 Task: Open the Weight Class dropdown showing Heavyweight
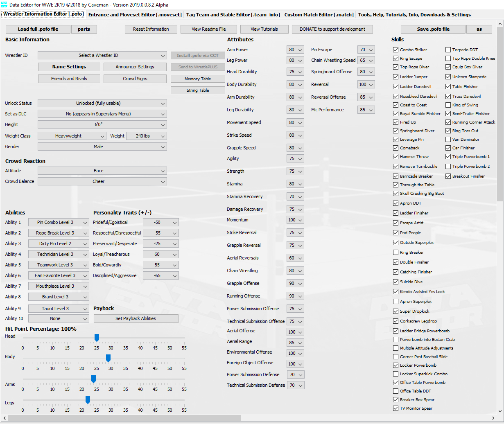[72, 136]
